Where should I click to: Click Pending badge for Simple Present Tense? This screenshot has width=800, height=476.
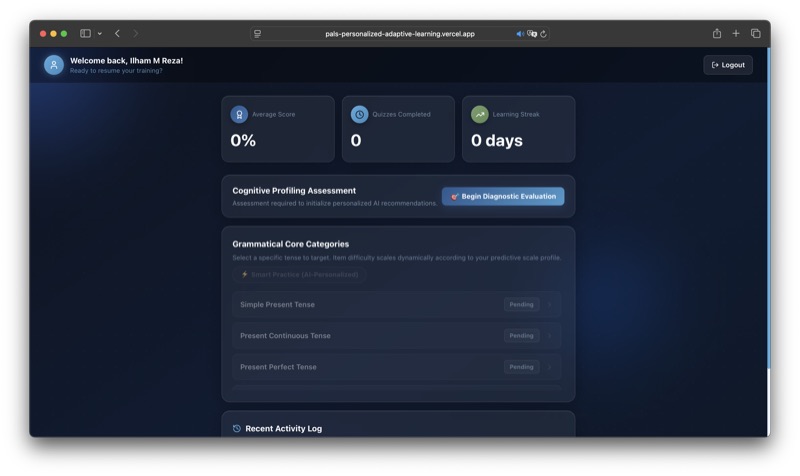521,305
